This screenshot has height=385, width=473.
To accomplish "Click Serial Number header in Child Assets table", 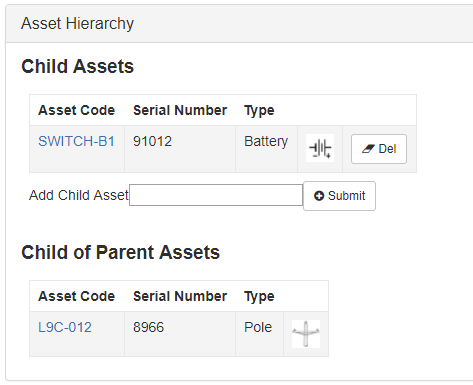I will [180, 110].
